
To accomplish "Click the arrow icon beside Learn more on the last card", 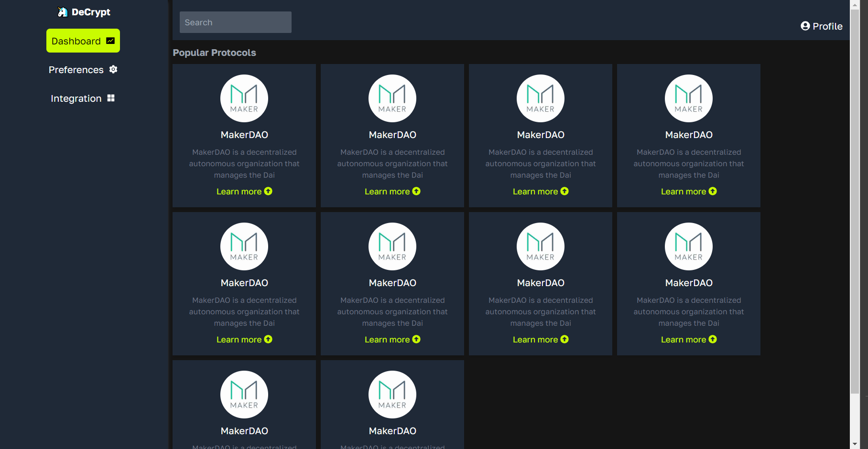I will coord(713,339).
